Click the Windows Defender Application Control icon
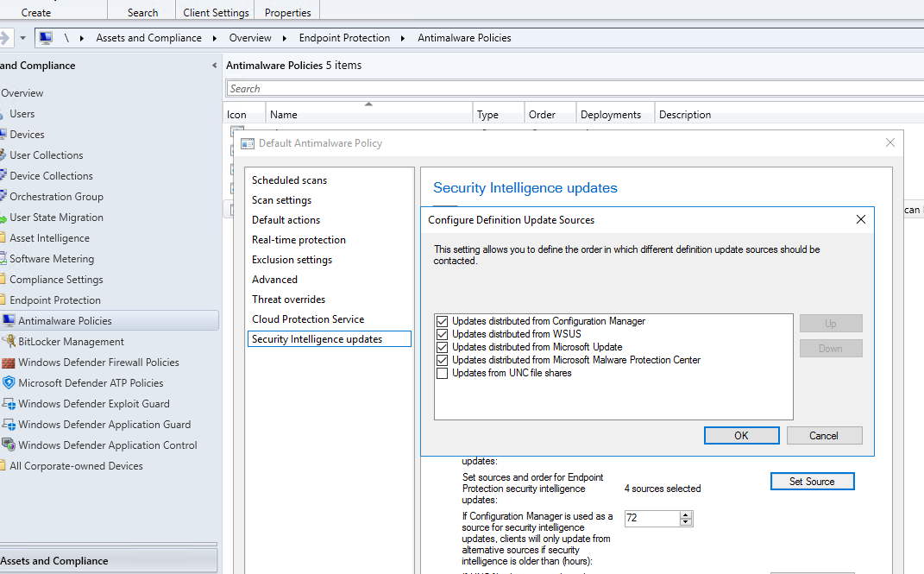 (x=9, y=445)
